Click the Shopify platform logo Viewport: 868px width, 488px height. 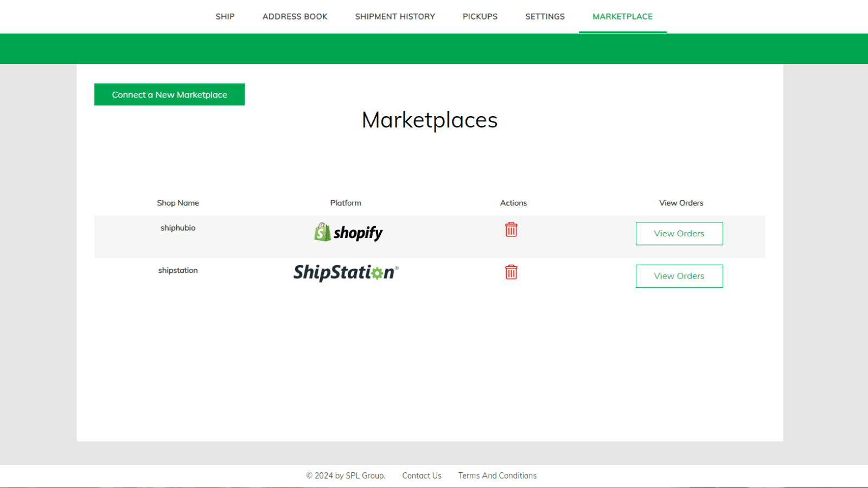pos(347,233)
